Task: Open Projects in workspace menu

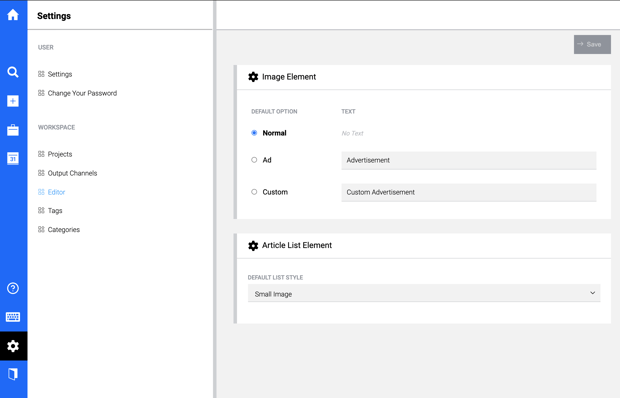Action: 60,154
